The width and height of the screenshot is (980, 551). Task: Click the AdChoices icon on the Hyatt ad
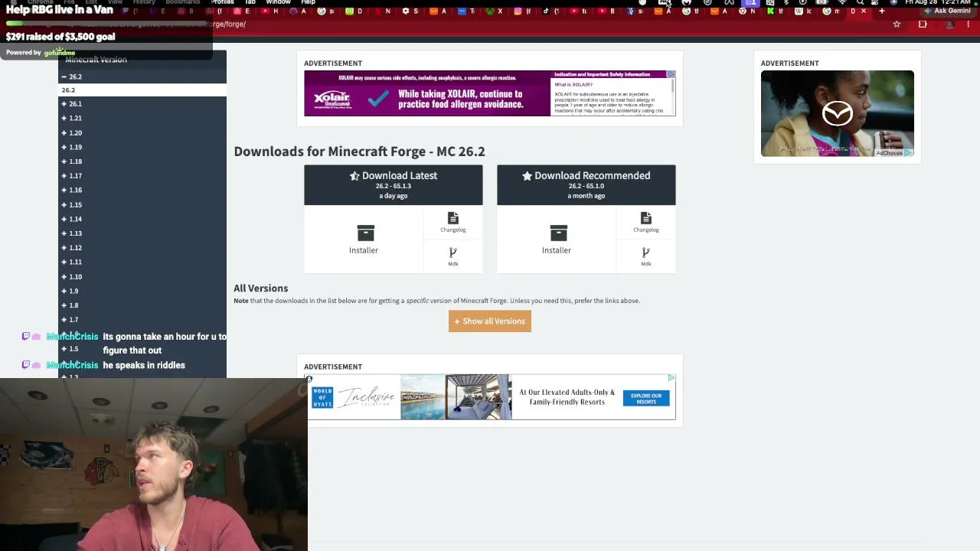(671, 378)
